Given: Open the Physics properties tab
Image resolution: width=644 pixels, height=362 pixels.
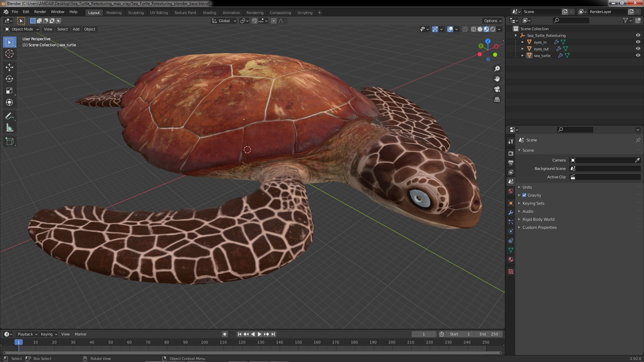Looking at the screenshot, I should (x=511, y=231).
